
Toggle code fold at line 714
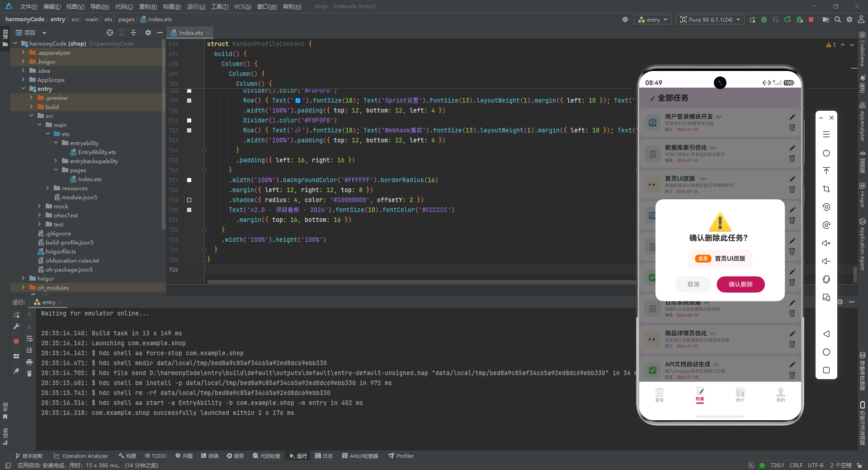204,150
